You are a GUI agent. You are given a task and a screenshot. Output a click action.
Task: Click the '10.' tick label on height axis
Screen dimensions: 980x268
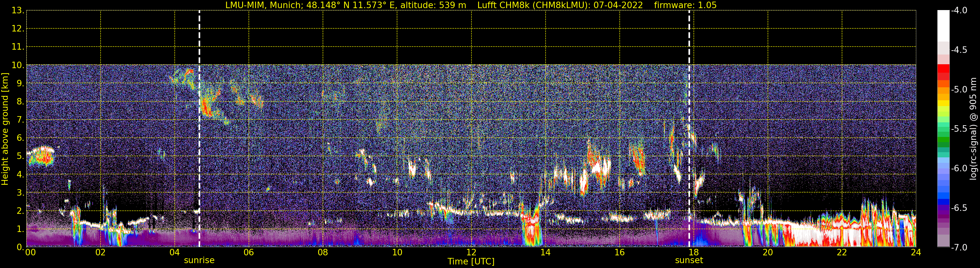point(18,65)
